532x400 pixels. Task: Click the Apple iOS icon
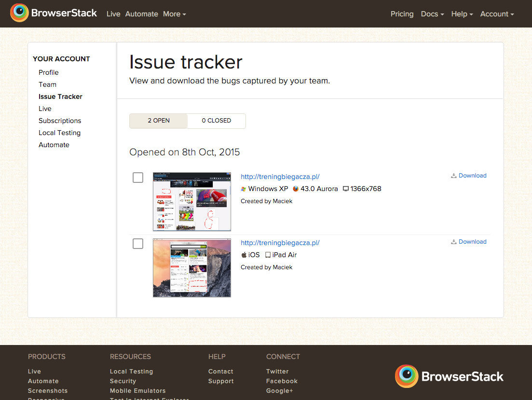click(x=244, y=255)
